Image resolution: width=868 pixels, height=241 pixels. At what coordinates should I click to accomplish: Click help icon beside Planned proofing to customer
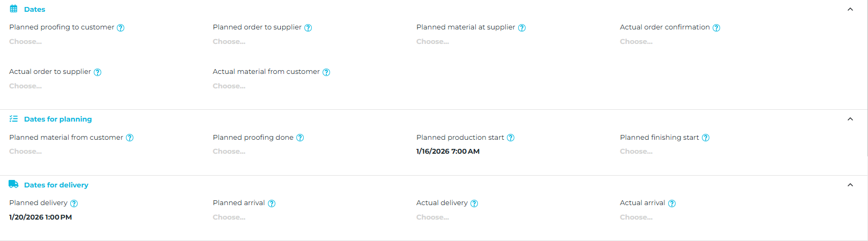121,28
